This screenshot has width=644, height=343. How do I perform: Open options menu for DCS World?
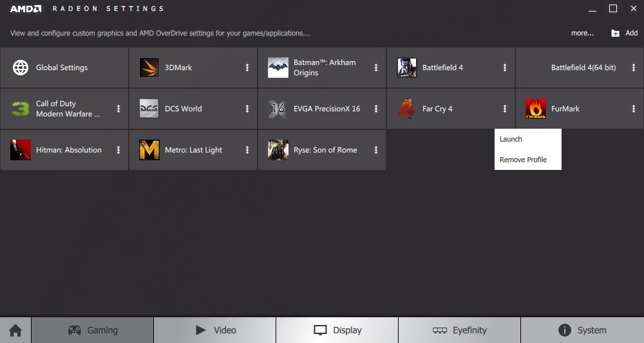(247, 109)
